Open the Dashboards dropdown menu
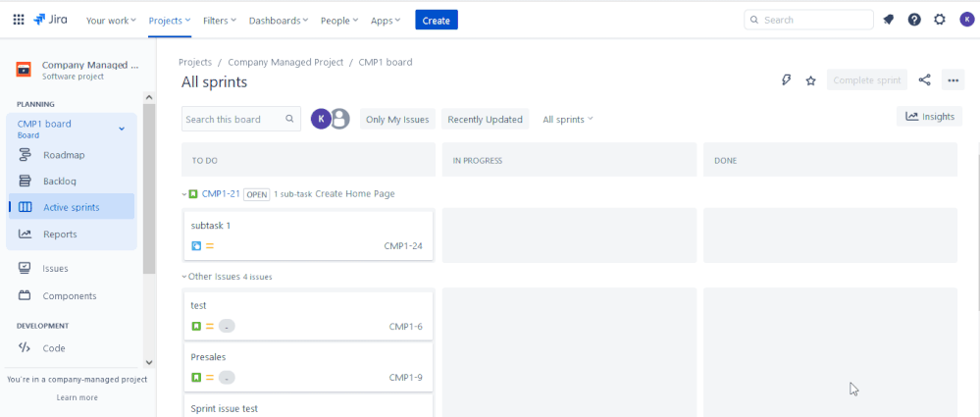The width and height of the screenshot is (980, 417). tap(279, 21)
